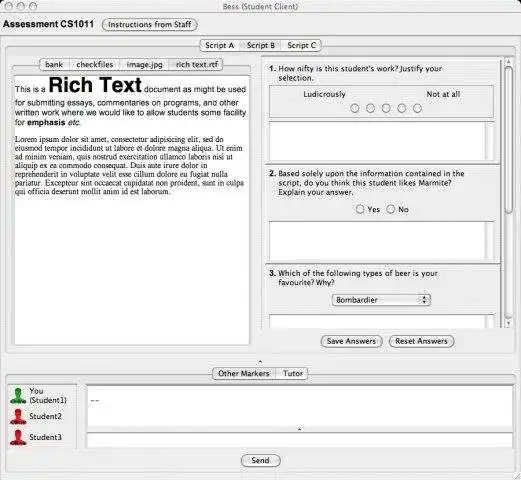Click the Assessment CS1011 title

click(48, 24)
